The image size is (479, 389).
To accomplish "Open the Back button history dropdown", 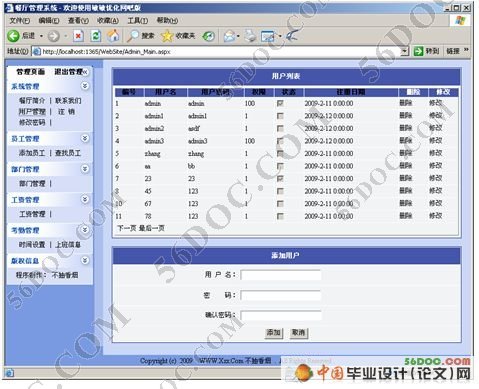I will (42, 36).
